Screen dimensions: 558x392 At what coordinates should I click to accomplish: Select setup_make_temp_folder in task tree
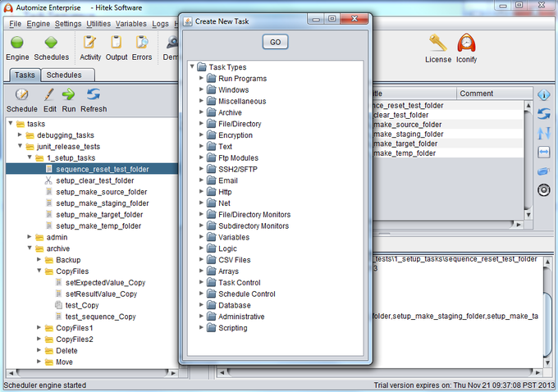pos(98,226)
